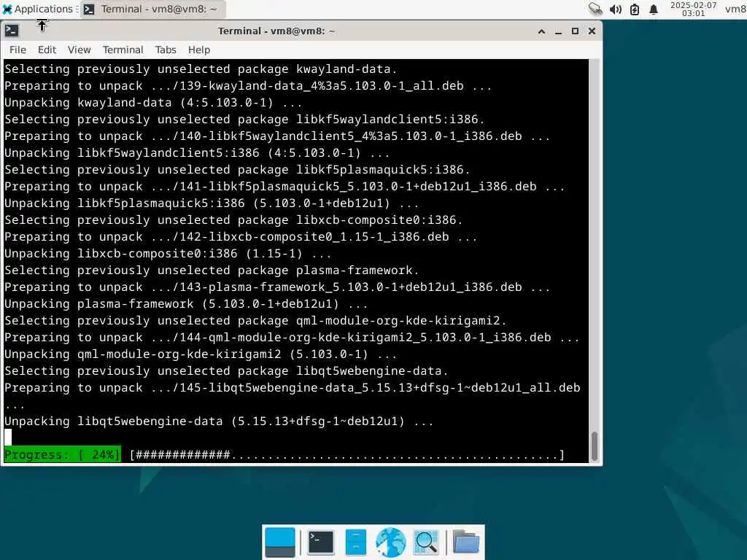Click the Progress 24% indicator
The width and height of the screenshot is (747, 560).
63,455
